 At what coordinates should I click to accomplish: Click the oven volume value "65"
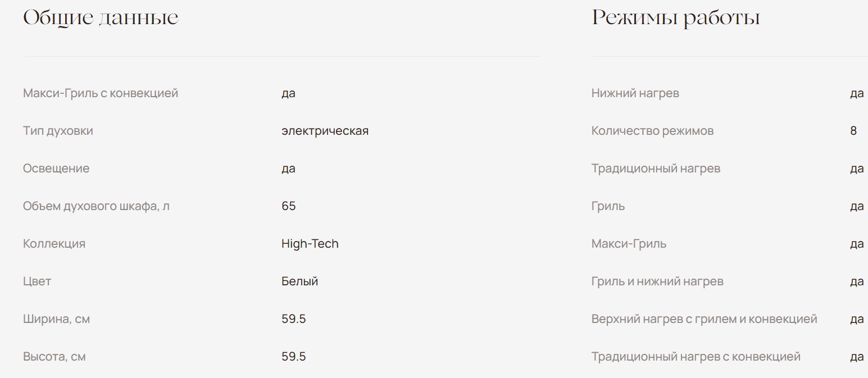[288, 206]
